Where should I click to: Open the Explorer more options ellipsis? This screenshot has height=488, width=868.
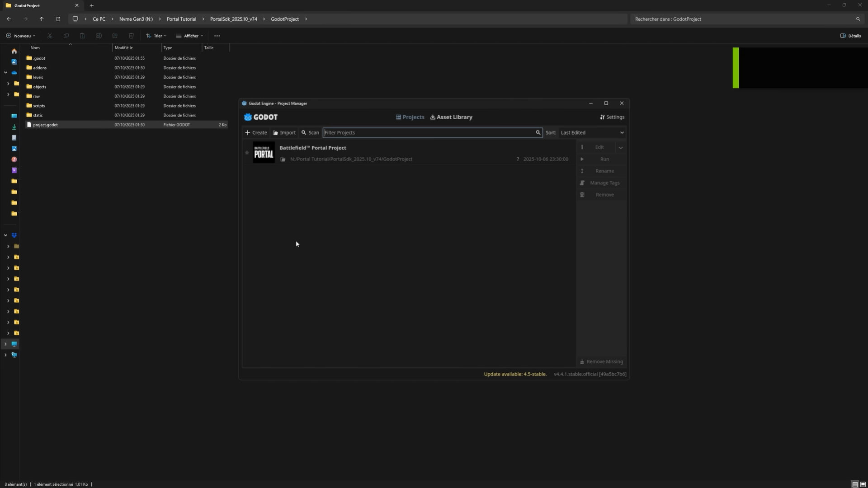coord(217,36)
